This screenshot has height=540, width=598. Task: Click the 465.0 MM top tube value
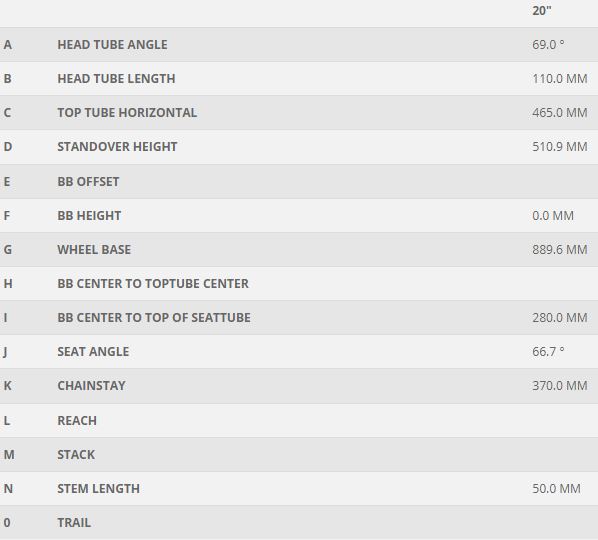(560, 112)
